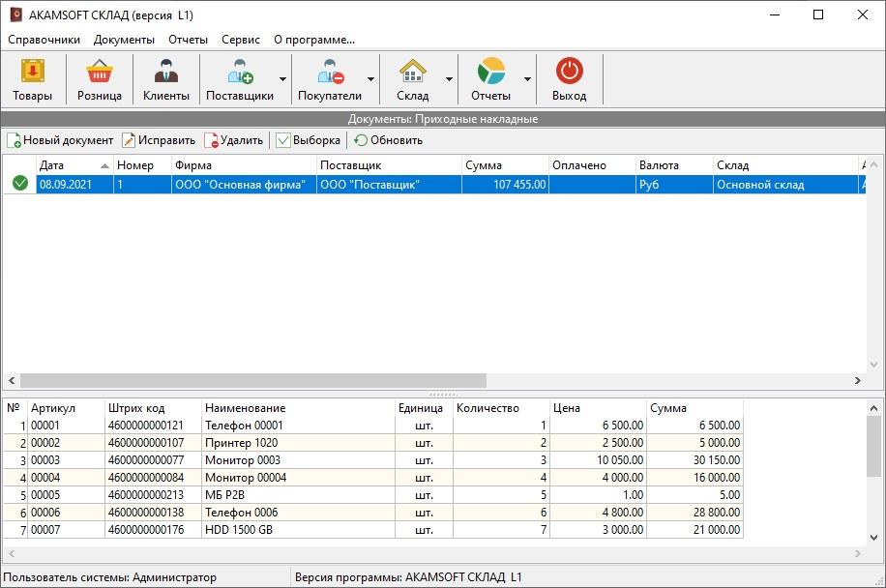Expand the Покупатели dropdown arrow
This screenshot has height=588, width=886.
click(370, 79)
